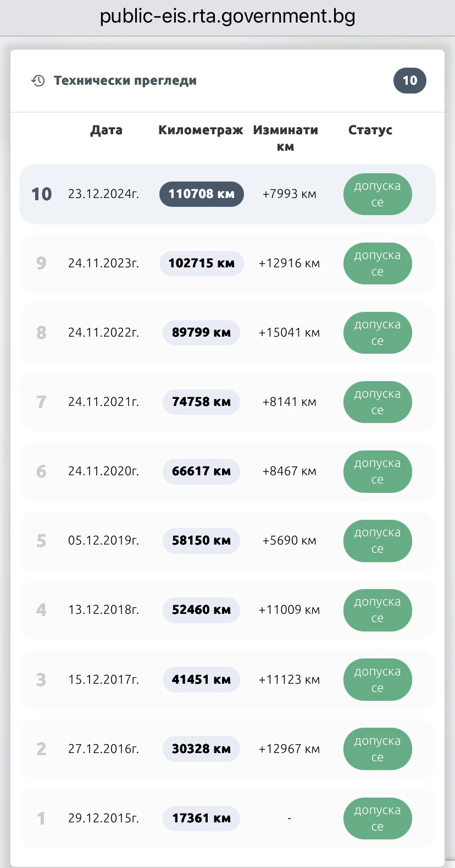
Task: Select row number 3 dated 15.12.2017г.
Action: 227,680
